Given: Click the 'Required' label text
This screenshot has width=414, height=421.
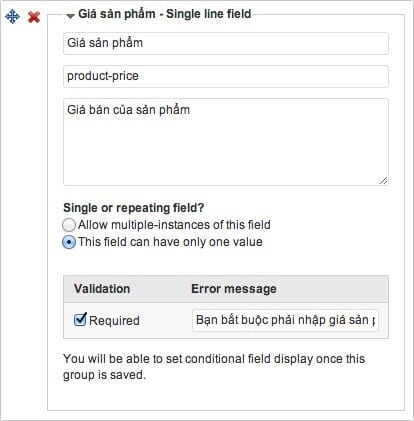Looking at the screenshot, I should tap(114, 321).
